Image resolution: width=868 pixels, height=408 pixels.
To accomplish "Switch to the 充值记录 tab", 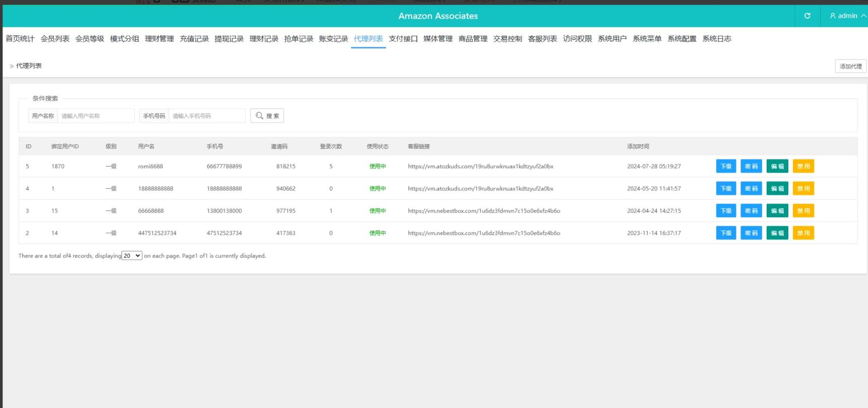I will click(x=194, y=39).
